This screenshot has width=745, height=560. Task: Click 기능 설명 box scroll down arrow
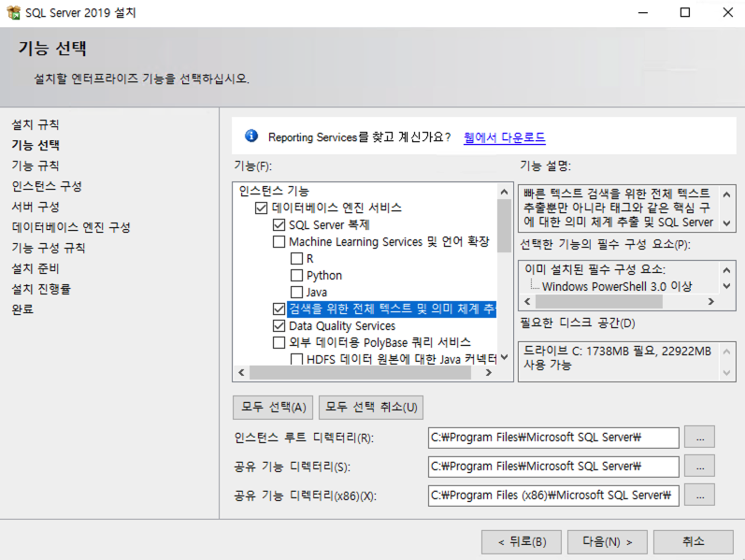[x=726, y=223]
